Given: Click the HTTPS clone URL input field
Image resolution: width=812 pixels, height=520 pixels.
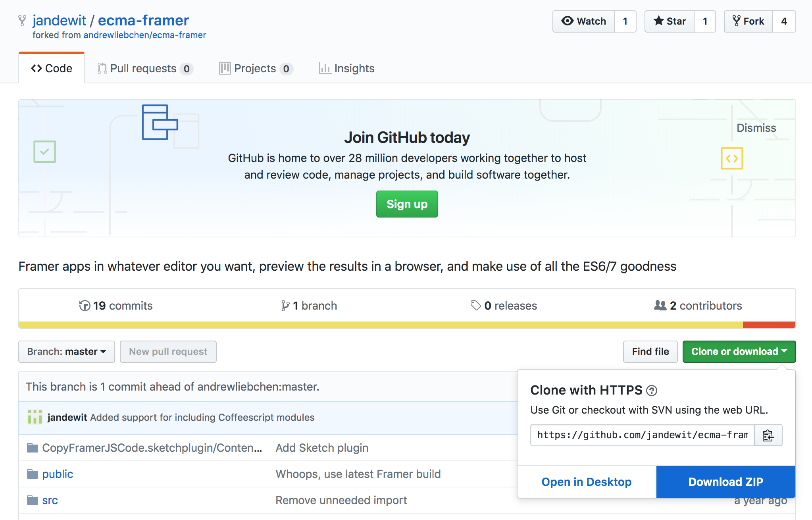Looking at the screenshot, I should pos(643,435).
